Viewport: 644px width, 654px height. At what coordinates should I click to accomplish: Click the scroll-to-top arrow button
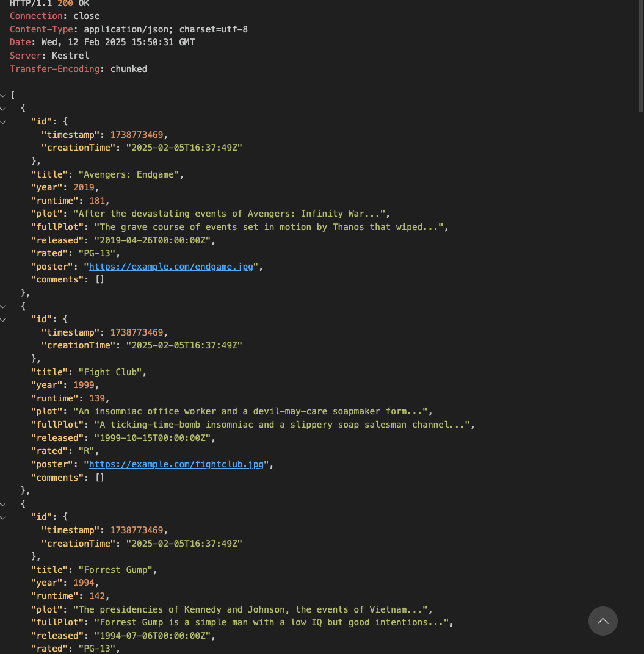pos(602,621)
